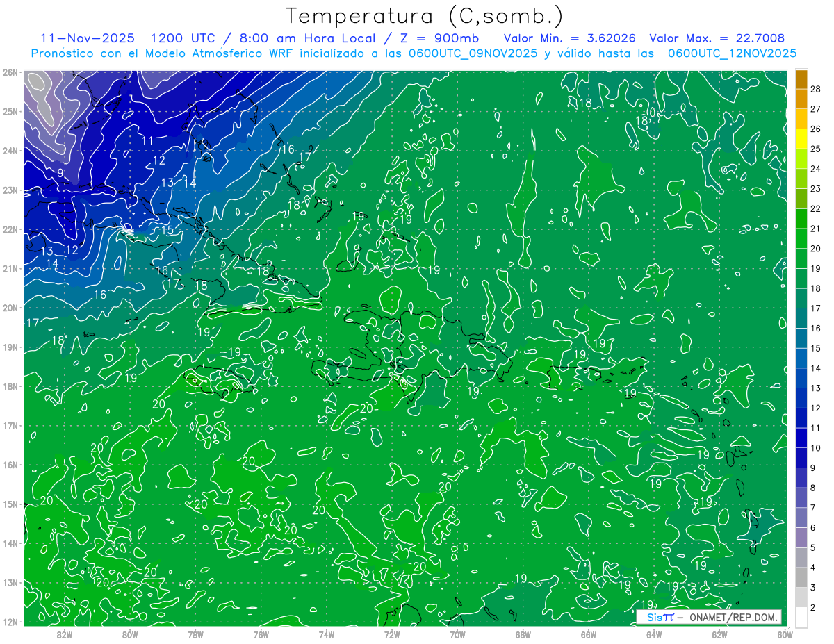Click the '26' value on the color scale
Image resolution: width=834 pixels, height=644 pixels.
point(816,129)
